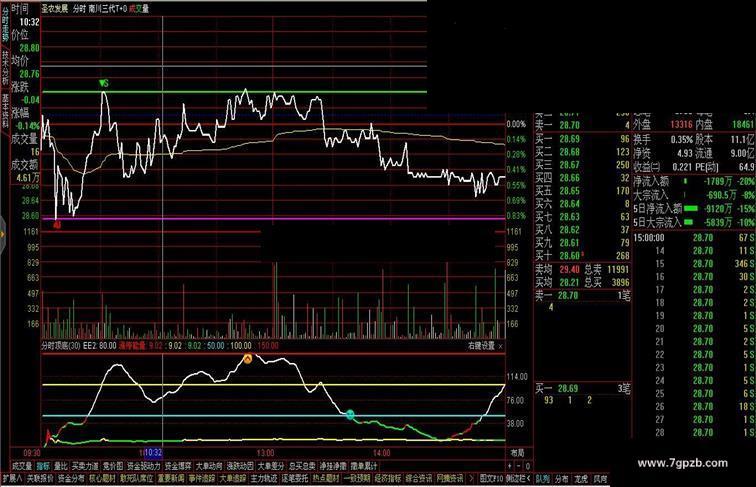Click the 圣农发展 stock name in chart header
756x487 pixels.
click(x=54, y=9)
